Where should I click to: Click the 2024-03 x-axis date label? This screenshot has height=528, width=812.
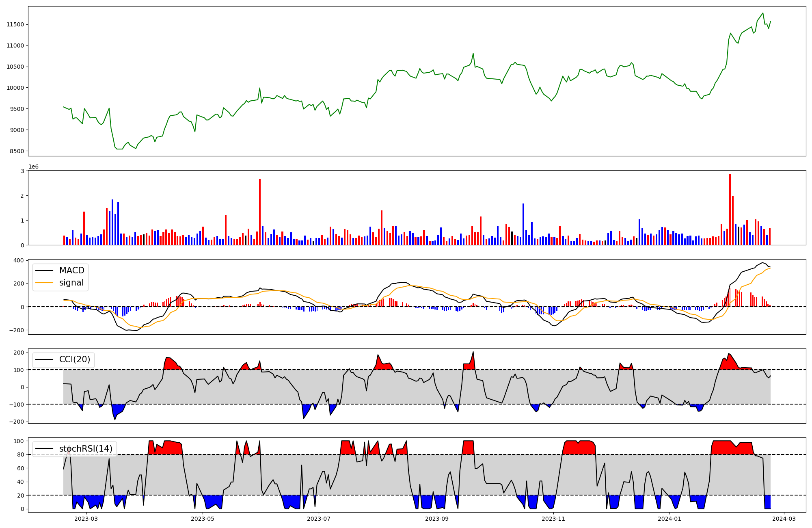784,519
